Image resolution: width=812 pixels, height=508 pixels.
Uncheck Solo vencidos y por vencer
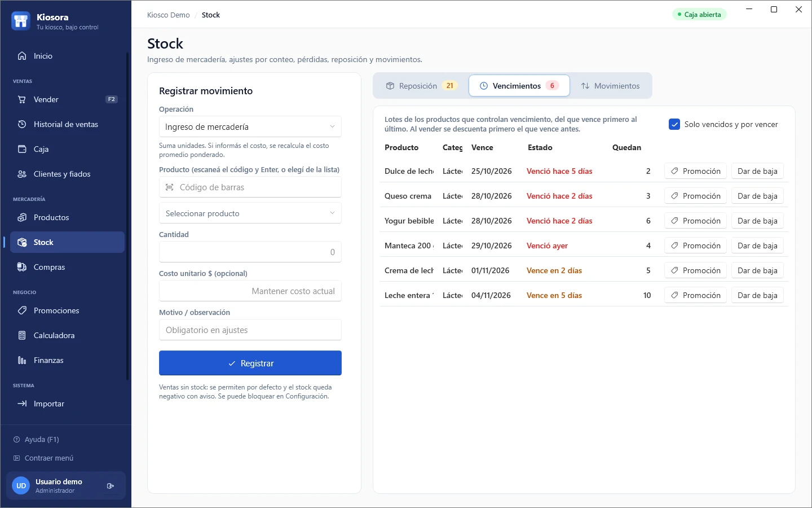coord(674,124)
